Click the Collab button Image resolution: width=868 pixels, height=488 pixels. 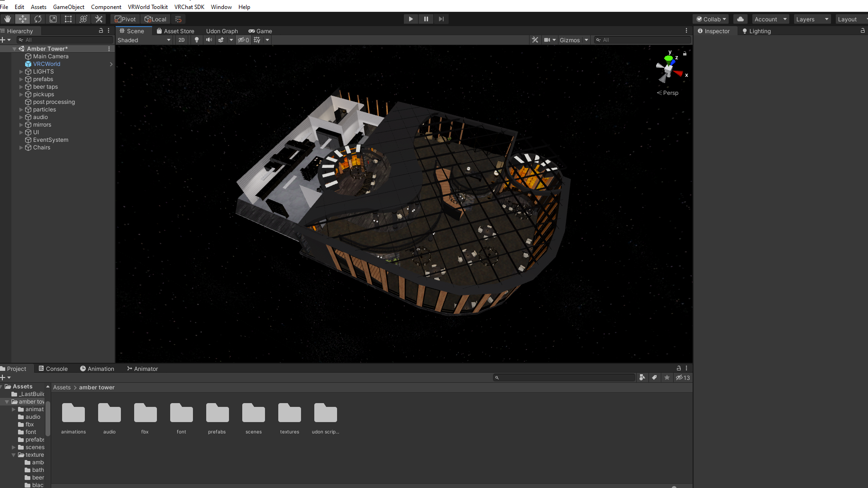point(711,19)
